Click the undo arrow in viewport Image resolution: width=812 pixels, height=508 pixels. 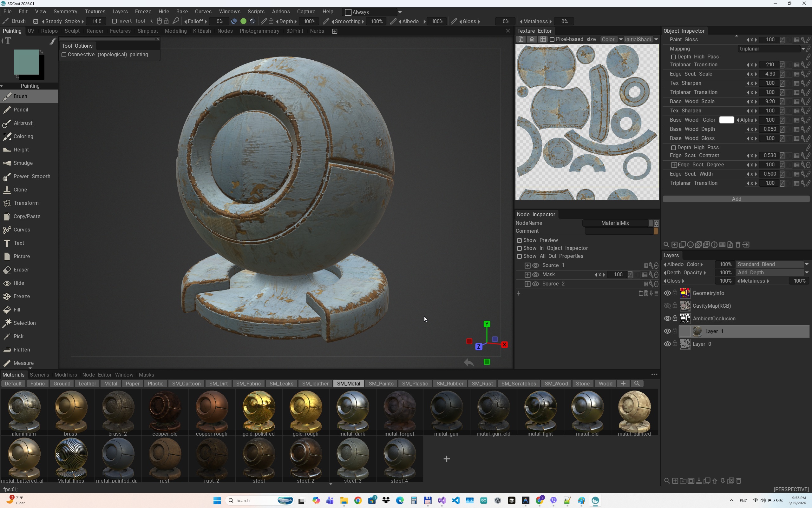[x=469, y=362]
